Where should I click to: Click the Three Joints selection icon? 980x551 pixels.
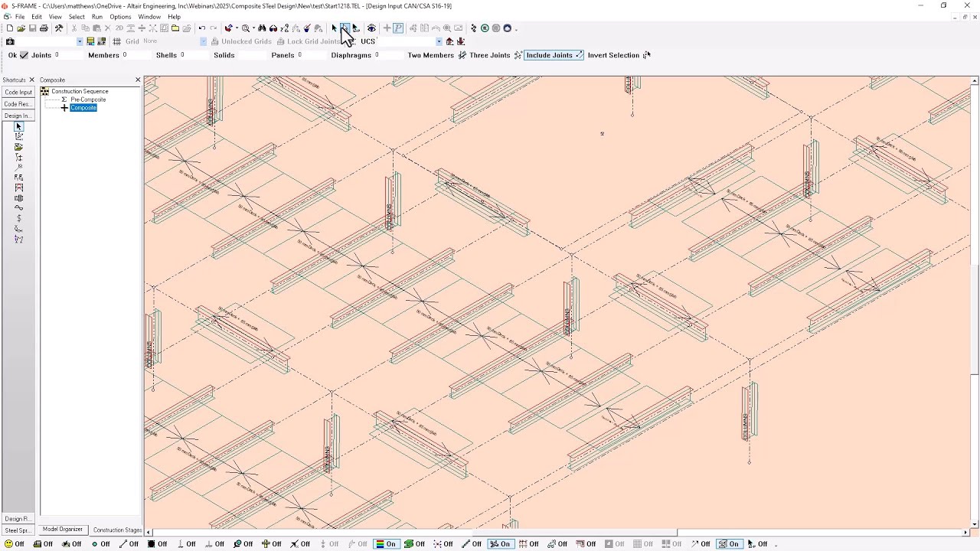click(x=518, y=55)
